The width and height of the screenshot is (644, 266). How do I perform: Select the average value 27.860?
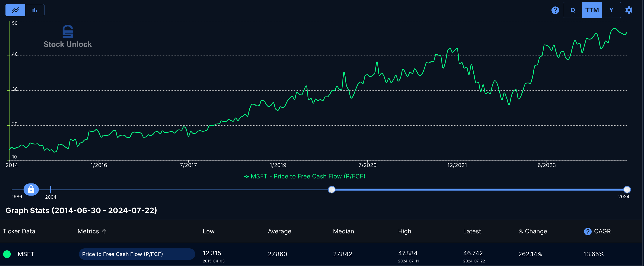(277, 254)
